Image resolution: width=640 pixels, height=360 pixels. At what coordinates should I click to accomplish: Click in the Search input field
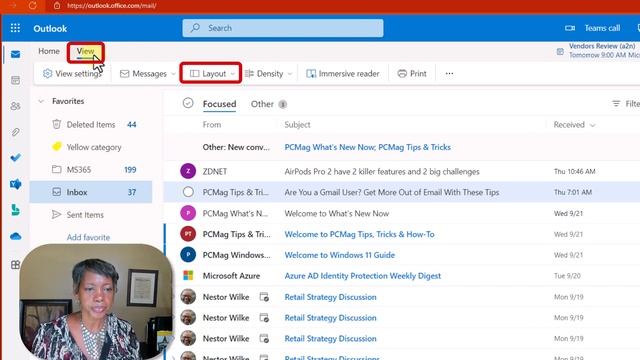coord(283,28)
